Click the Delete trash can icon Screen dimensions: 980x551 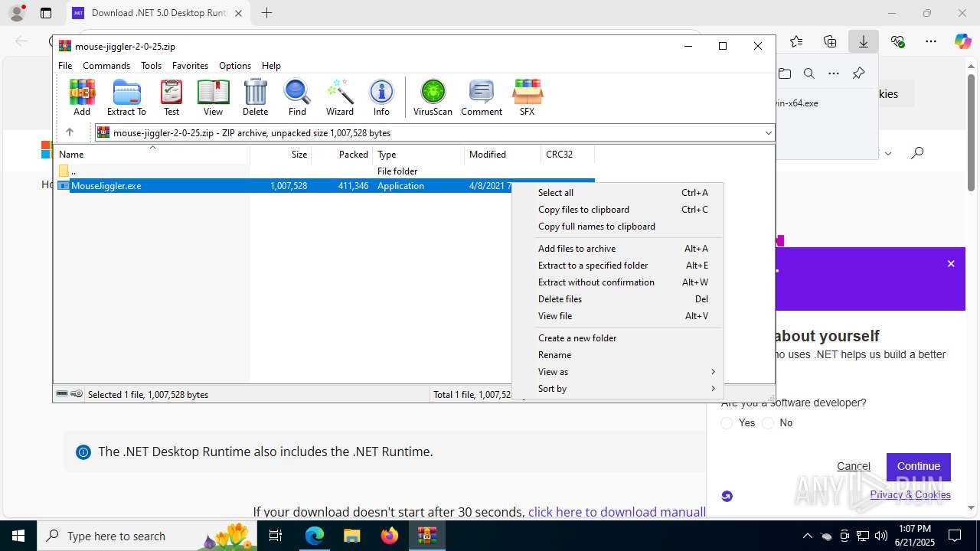[255, 97]
